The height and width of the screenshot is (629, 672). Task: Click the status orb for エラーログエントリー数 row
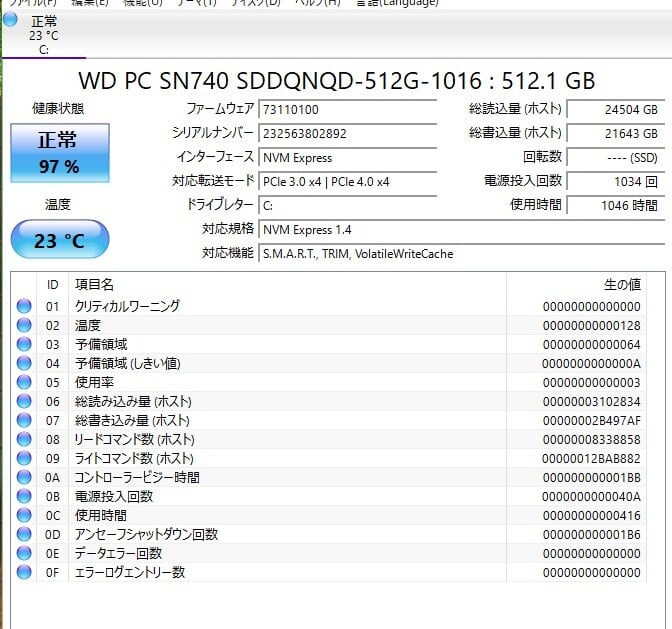[24, 572]
